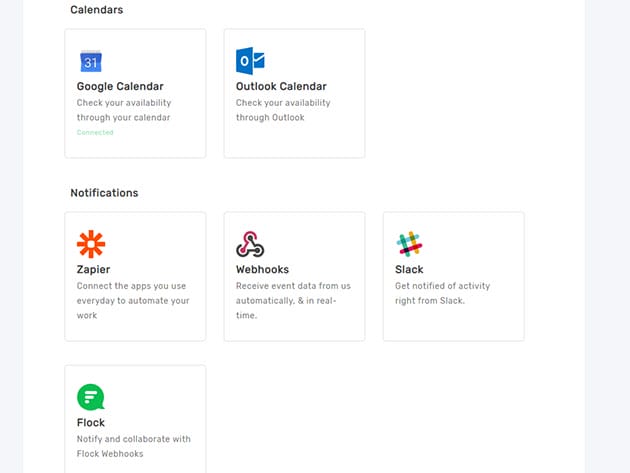
Task: Click the Zapier asterisk icon
Action: point(91,244)
